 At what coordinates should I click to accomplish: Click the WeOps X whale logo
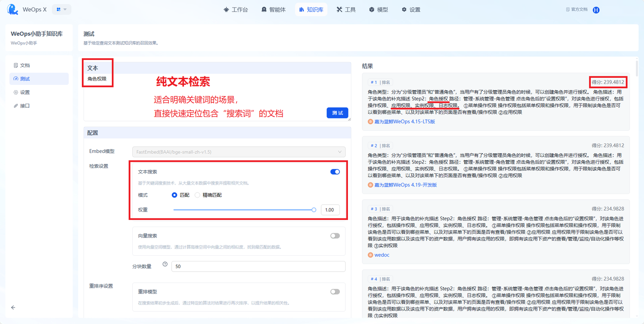pyautogui.click(x=13, y=9)
